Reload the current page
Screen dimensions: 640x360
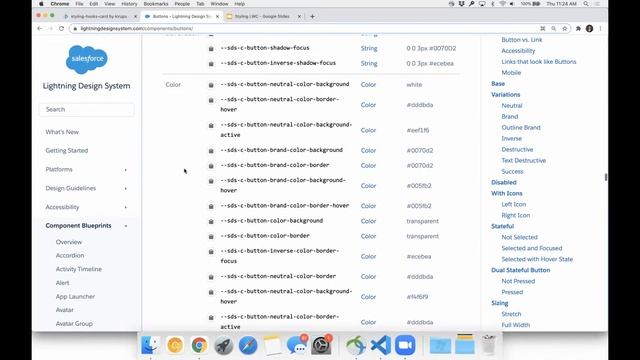click(62, 29)
